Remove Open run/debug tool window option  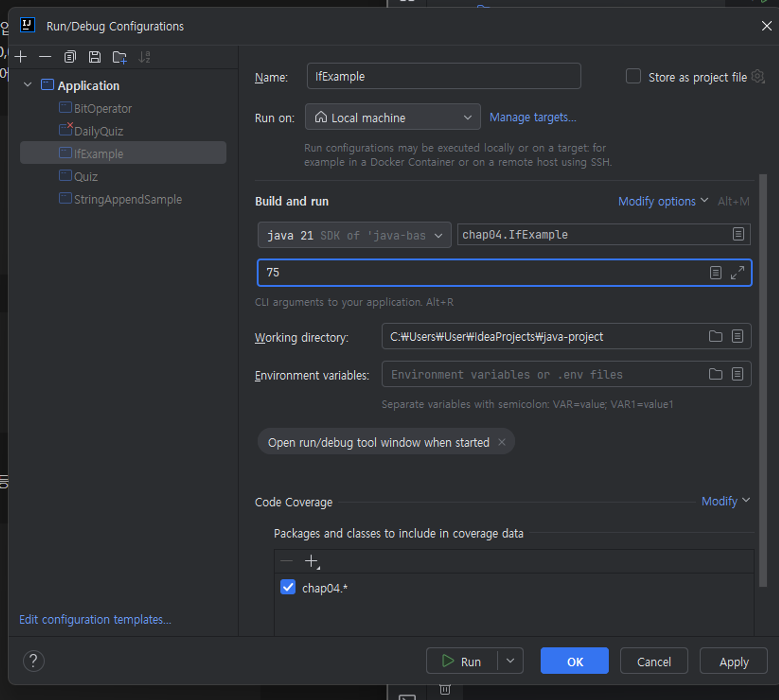pyautogui.click(x=502, y=442)
